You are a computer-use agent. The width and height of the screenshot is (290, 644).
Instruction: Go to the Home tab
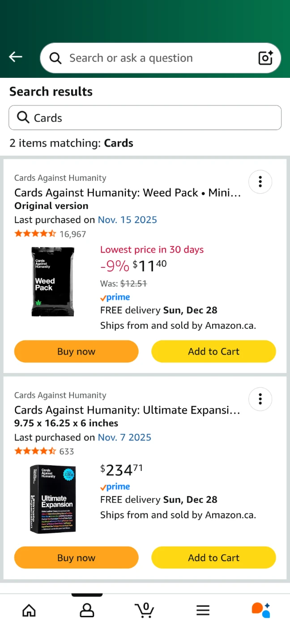(29, 610)
